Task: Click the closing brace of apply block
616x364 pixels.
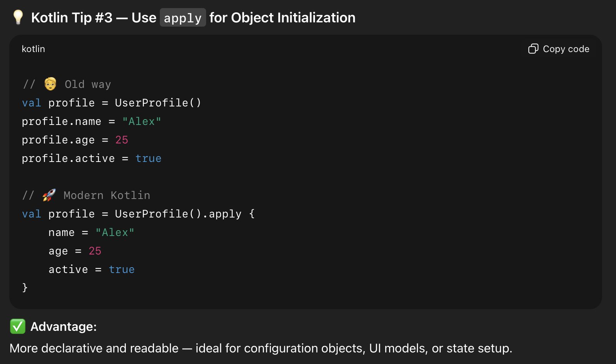Action: (x=25, y=287)
